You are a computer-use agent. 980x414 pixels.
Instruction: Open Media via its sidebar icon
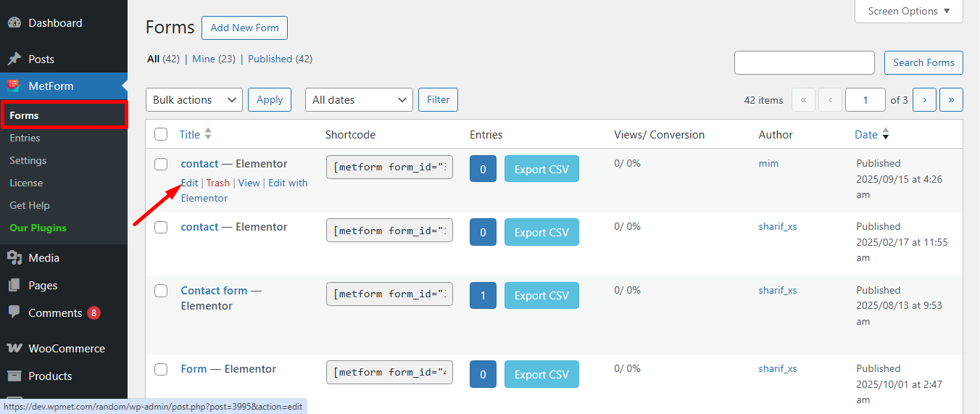(x=14, y=258)
